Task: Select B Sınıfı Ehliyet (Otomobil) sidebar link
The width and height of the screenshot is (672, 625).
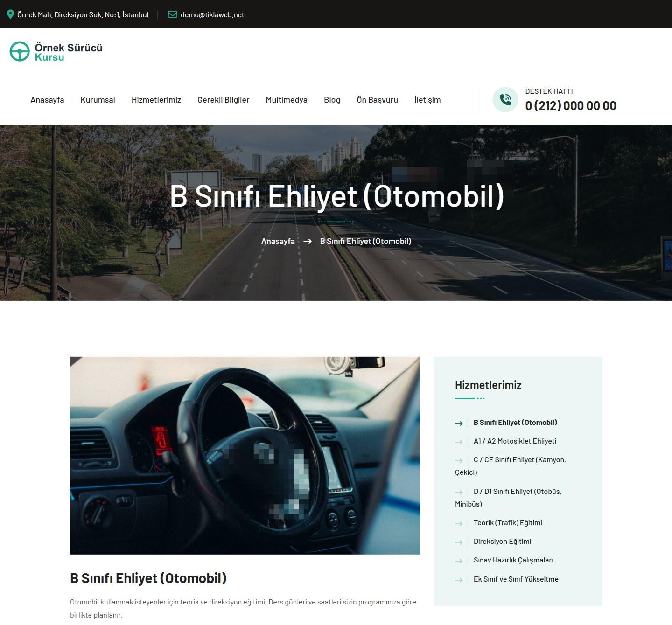Action: [x=515, y=423]
